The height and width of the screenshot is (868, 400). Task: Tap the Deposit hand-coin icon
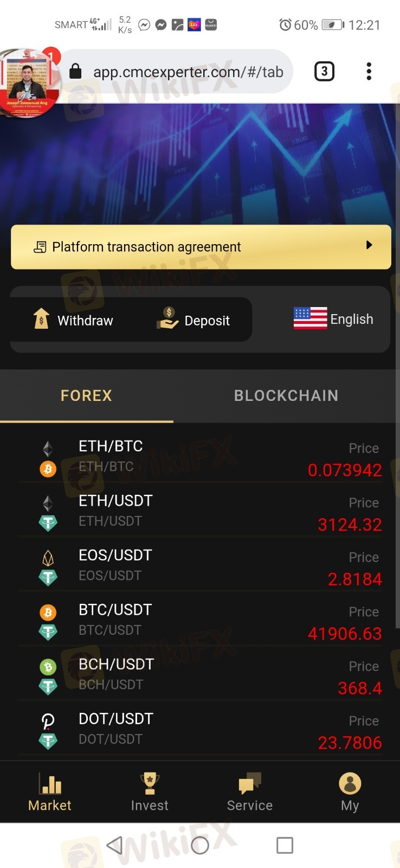(168, 319)
